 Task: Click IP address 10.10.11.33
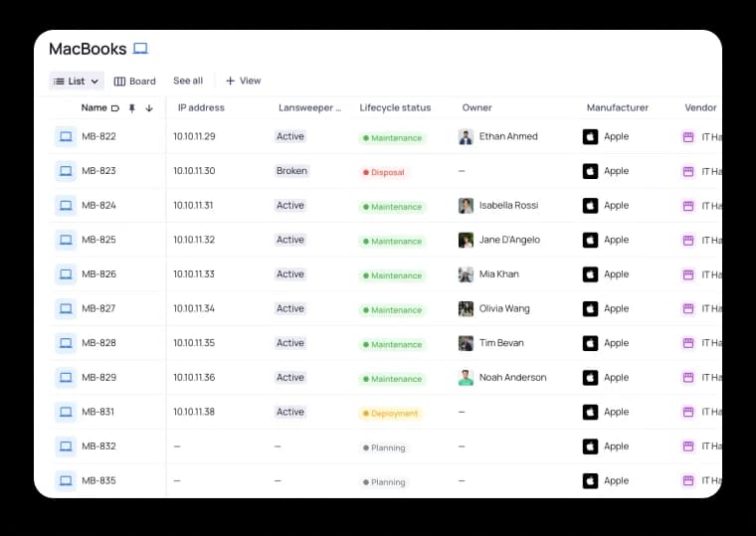[194, 273]
